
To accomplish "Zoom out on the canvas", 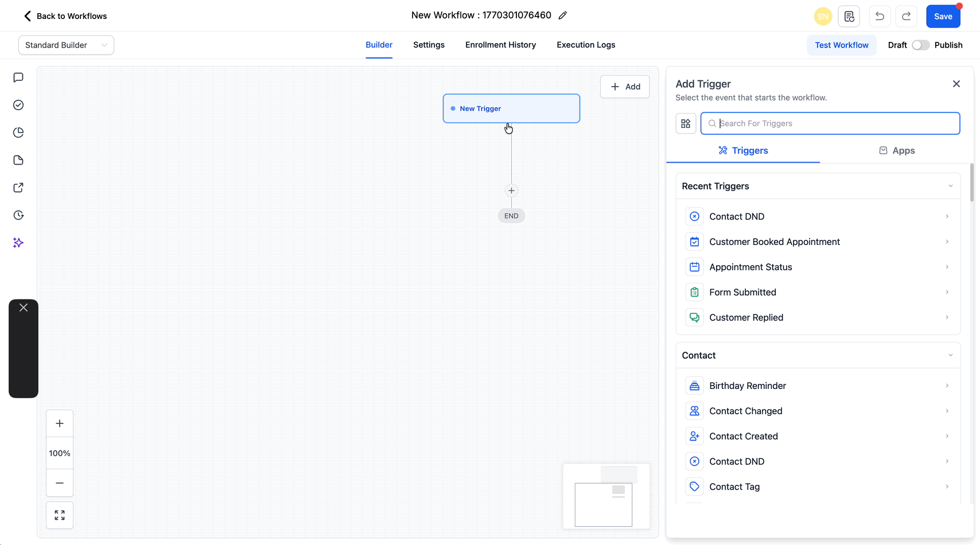I will 60,483.
